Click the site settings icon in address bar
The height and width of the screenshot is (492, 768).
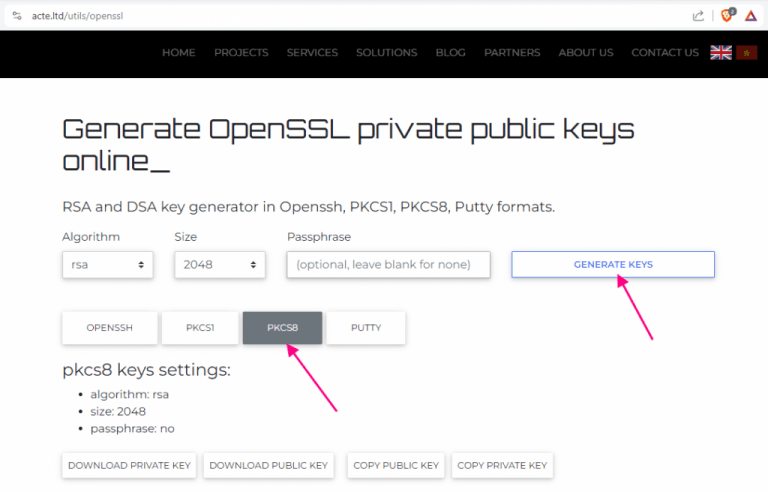pyautogui.click(x=17, y=16)
